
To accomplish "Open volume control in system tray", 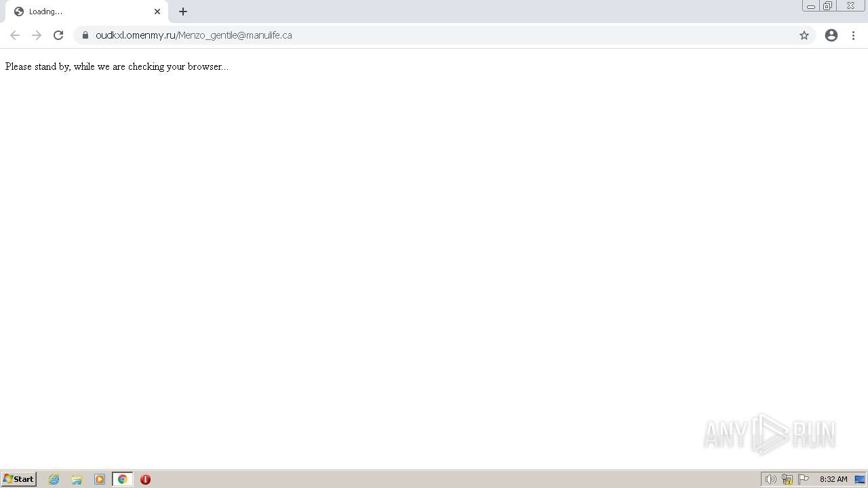I will coord(770,479).
